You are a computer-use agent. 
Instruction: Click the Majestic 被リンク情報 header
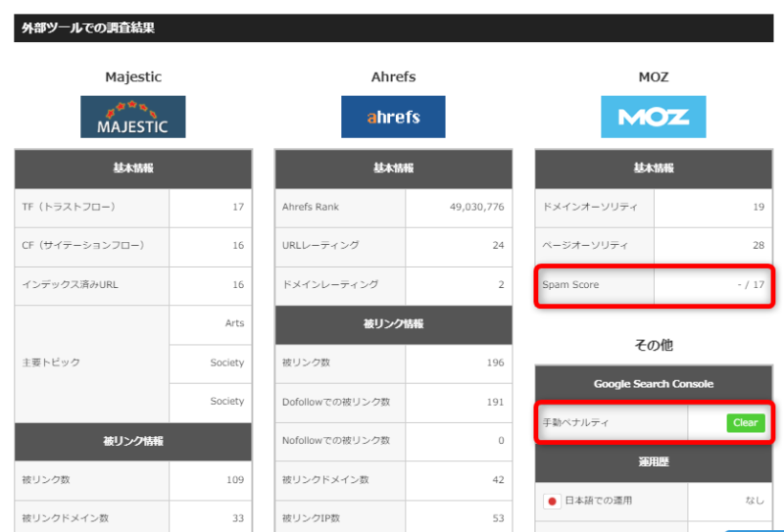pos(133,442)
